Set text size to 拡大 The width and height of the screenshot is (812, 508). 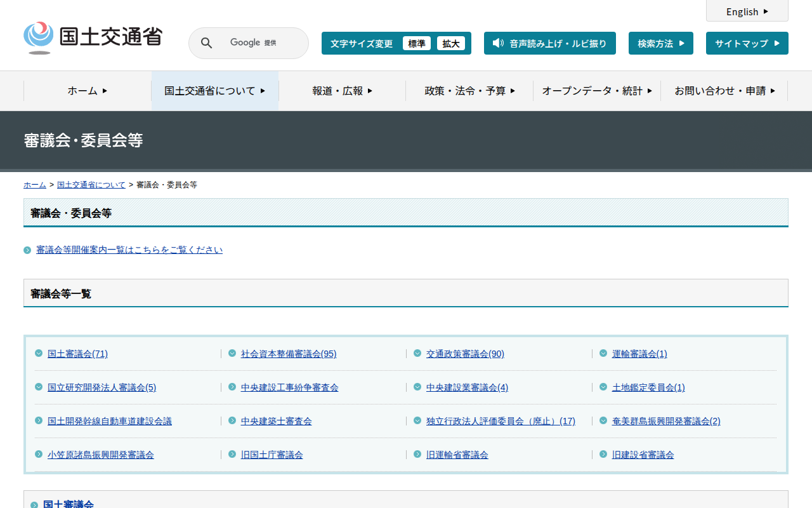tap(450, 43)
